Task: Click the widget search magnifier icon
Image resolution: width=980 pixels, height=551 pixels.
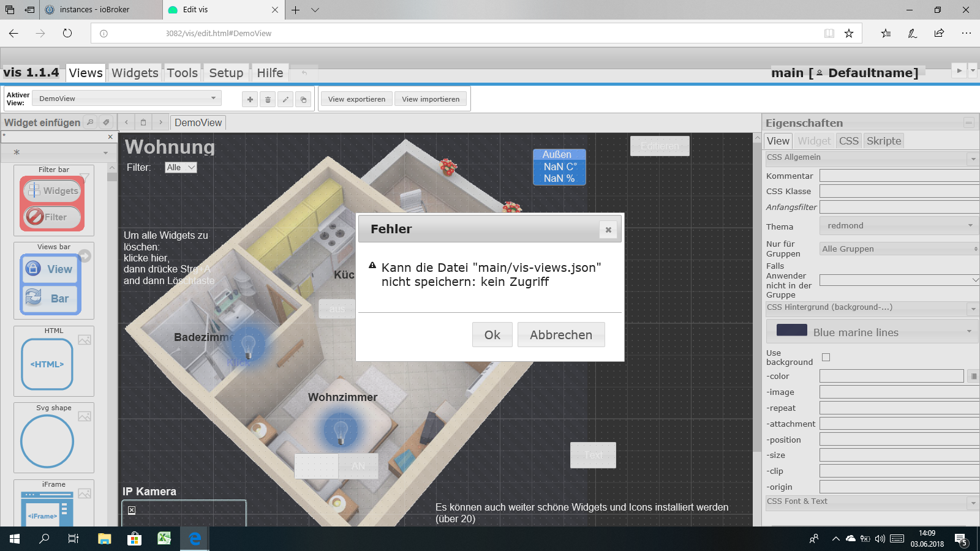Action: (x=90, y=122)
